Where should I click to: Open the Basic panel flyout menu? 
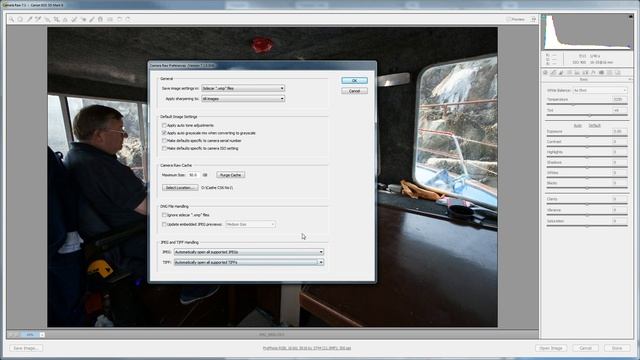630,79
